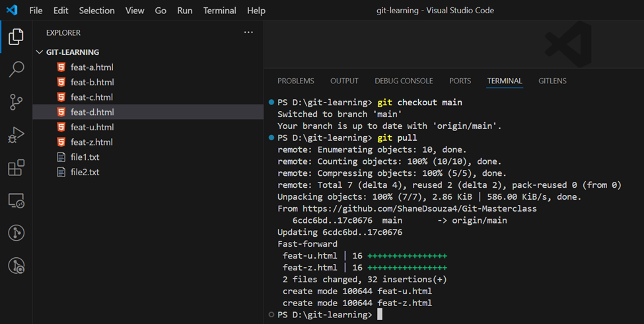Switch to the PORTS panel tab

(460, 81)
